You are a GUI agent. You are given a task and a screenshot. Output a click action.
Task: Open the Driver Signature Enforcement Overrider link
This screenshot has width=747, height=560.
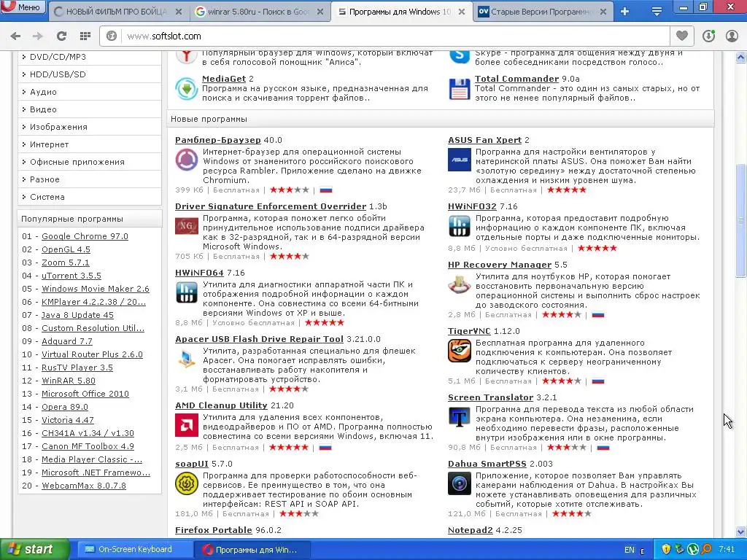271,206
